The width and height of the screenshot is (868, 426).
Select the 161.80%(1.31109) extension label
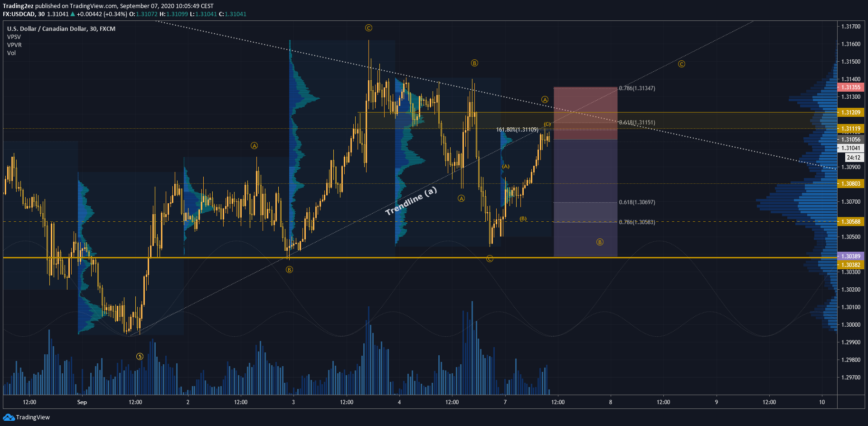[517, 130]
